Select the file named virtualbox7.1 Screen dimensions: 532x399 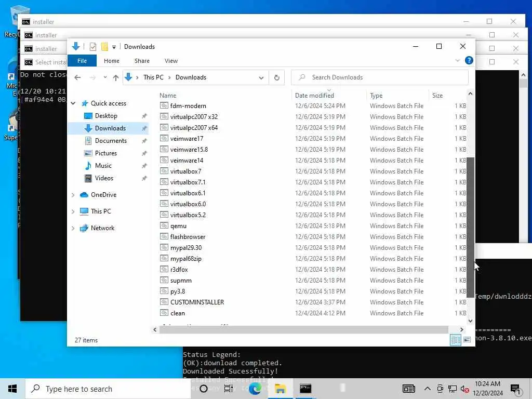(x=188, y=182)
